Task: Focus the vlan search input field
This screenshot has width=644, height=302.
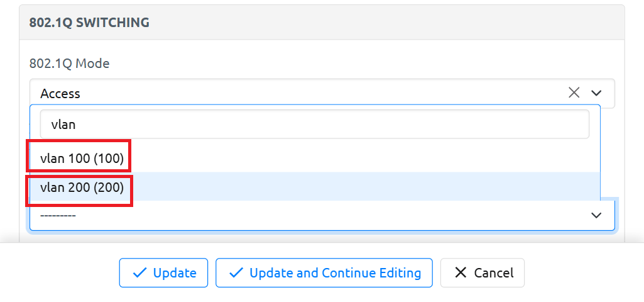Action: 314,125
